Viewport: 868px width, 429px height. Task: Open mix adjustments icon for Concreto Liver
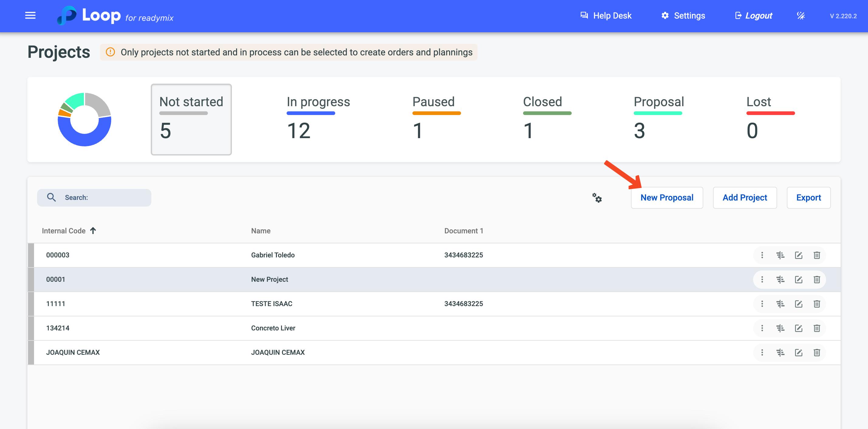(780, 328)
